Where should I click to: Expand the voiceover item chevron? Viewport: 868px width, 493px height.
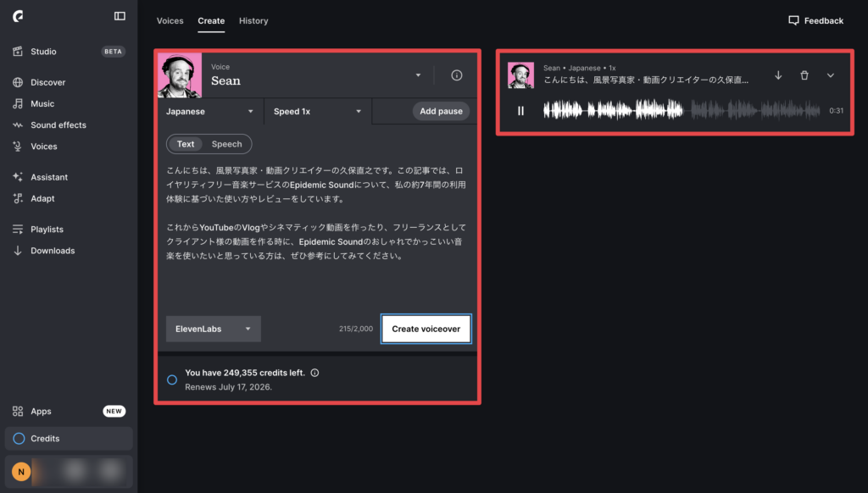[x=831, y=75]
